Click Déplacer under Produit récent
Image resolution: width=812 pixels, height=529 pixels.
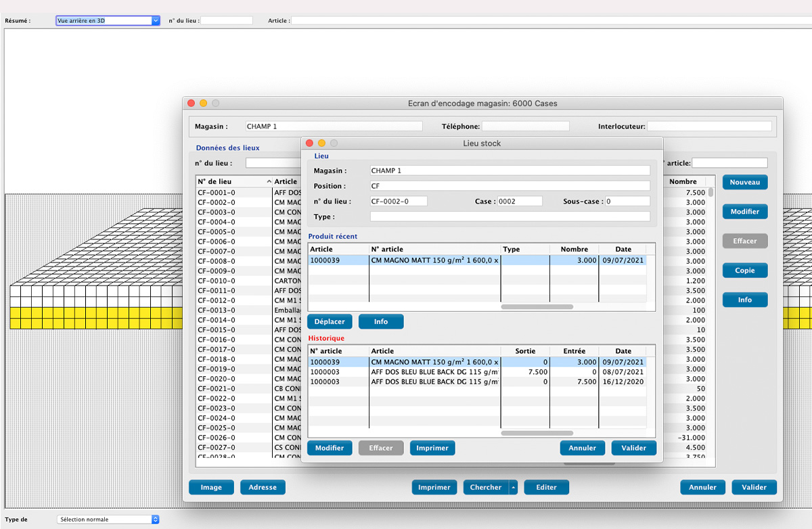coord(330,321)
